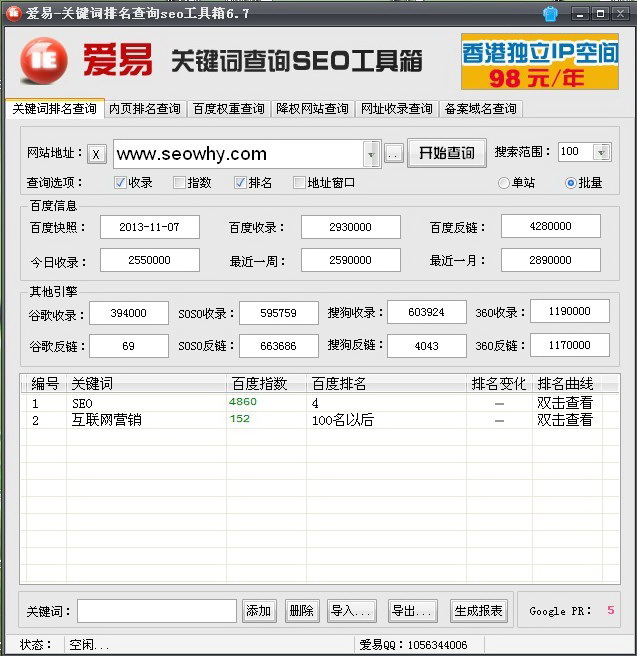Image resolution: width=637 pixels, height=656 pixels.
Task: Click the SOSO反链 value 663686
Action: coord(279,346)
